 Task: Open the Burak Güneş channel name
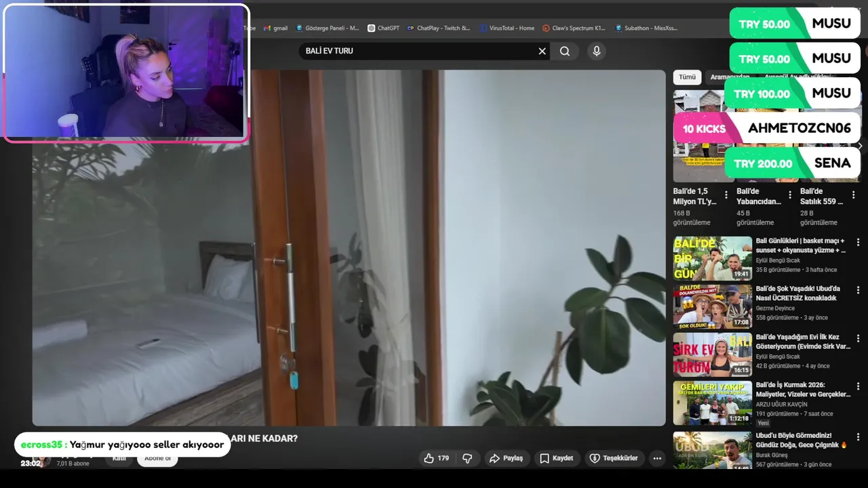click(773, 455)
